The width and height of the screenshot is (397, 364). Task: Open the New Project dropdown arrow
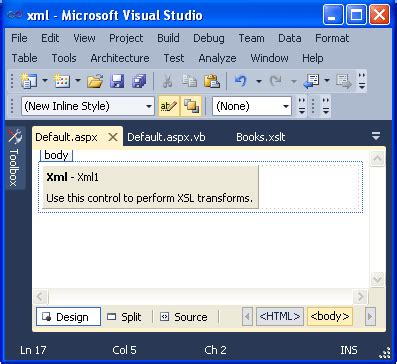[45, 81]
